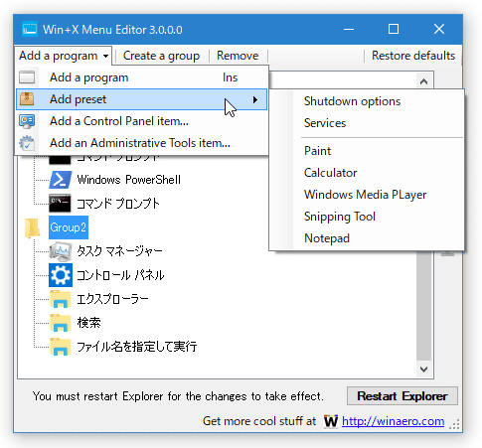Choose Add a Control Panel item...
Image resolution: width=482 pixels, height=448 pixels.
[x=142, y=121]
